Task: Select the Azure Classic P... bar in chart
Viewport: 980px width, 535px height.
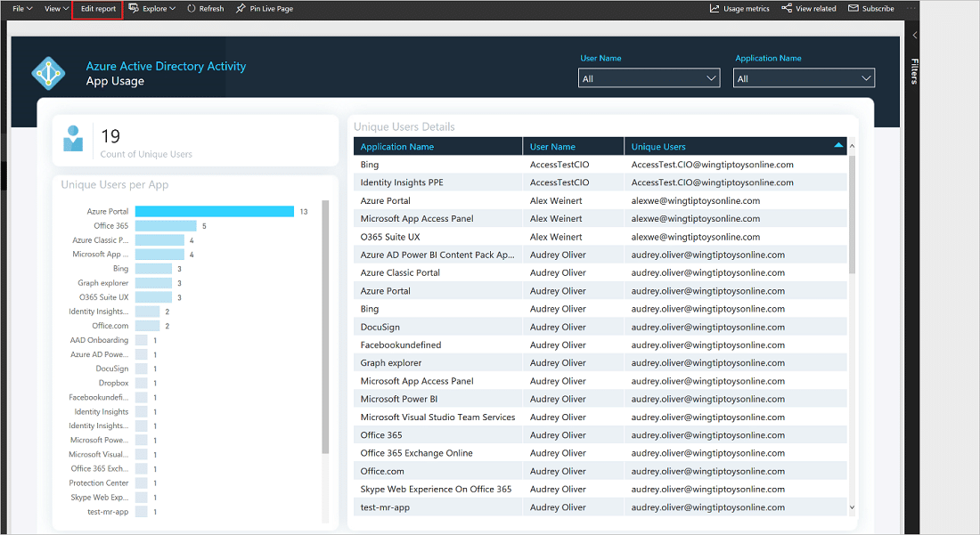Action: (x=159, y=240)
